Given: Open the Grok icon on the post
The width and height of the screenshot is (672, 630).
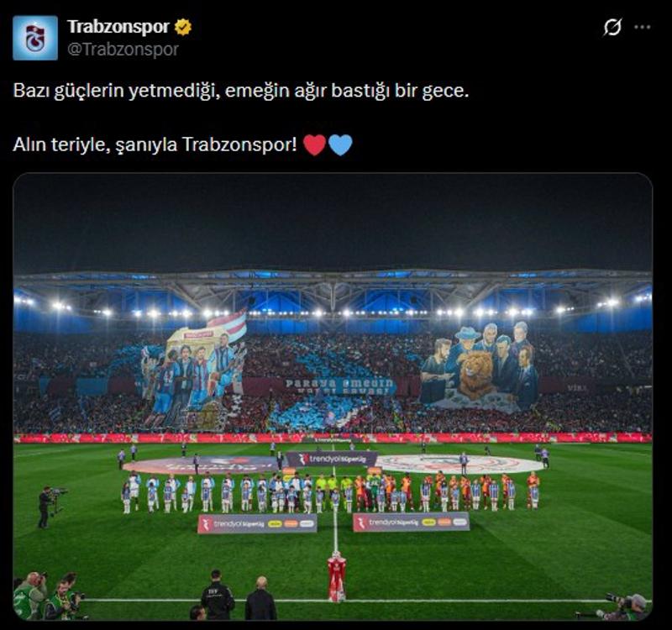Looking at the screenshot, I should [x=612, y=27].
